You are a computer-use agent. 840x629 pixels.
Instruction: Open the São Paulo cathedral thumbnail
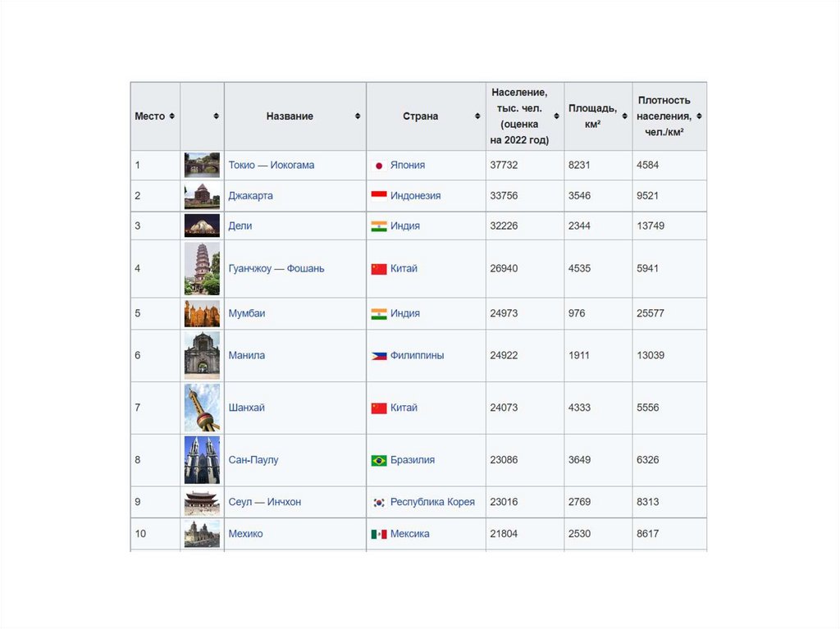coord(202,460)
